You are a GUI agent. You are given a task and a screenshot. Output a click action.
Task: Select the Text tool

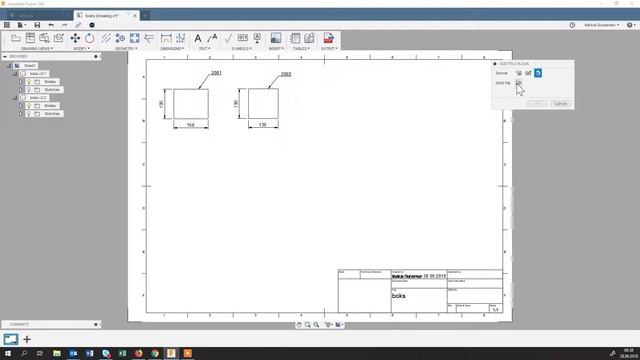[x=198, y=38]
